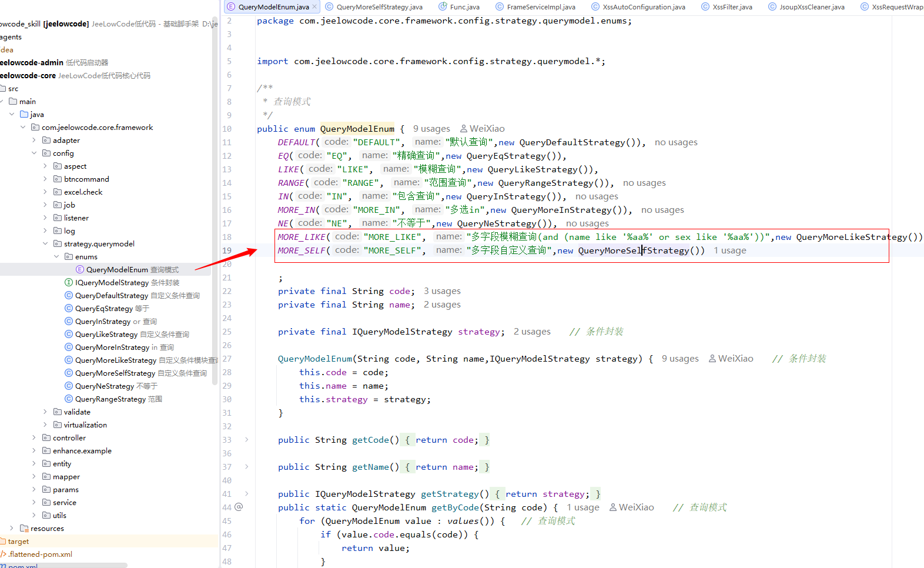Open '3 usages' hint for code field
Screen dimensions: 924x568
point(442,291)
